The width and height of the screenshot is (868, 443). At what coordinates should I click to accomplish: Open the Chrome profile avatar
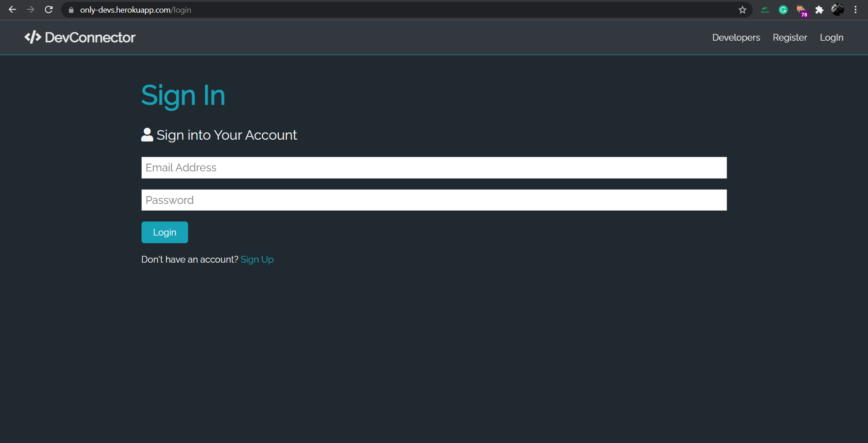[x=838, y=9]
